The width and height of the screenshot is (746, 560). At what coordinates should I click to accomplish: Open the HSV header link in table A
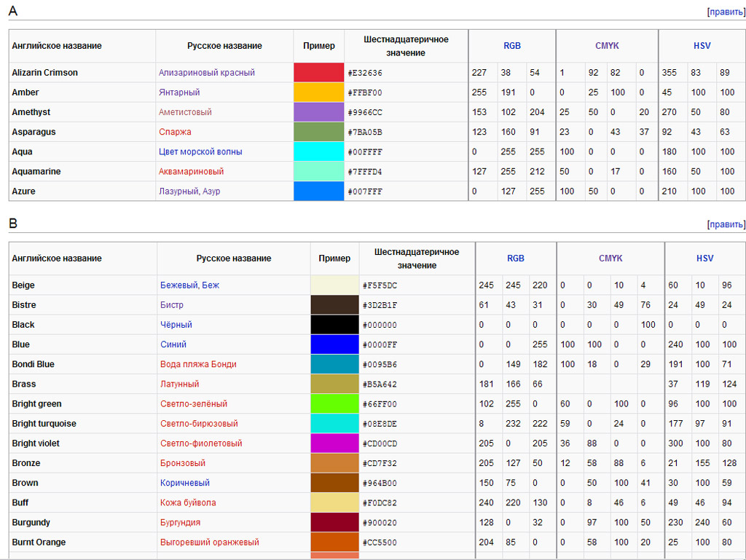[x=702, y=46]
